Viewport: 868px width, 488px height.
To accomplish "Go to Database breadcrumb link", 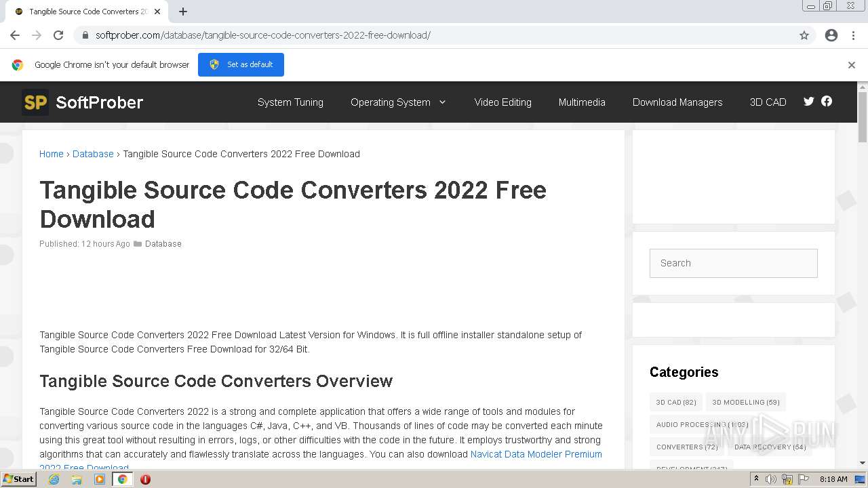I will [93, 154].
